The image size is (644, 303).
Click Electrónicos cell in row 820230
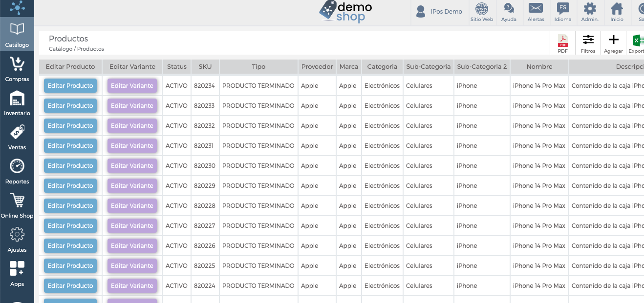pos(382,166)
